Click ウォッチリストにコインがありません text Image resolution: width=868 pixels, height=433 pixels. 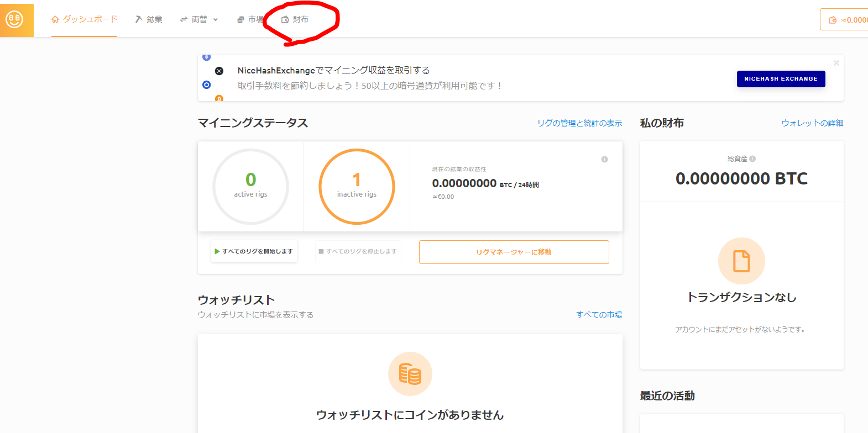410,415
